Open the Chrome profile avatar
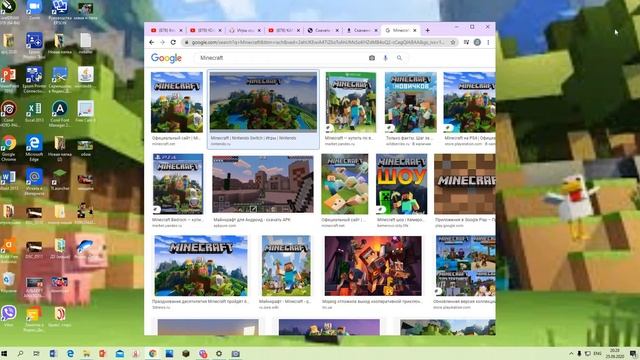Screen dimensions: 640x360 (x=477, y=42)
